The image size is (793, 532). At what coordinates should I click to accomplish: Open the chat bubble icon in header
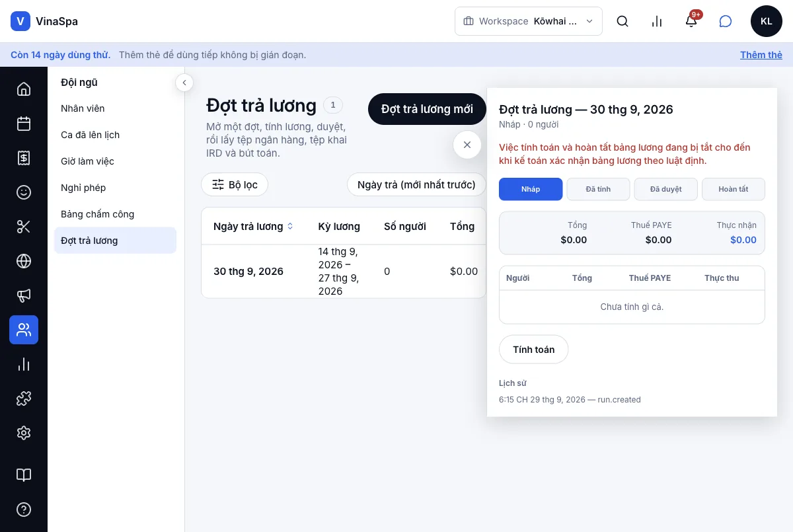(x=726, y=21)
